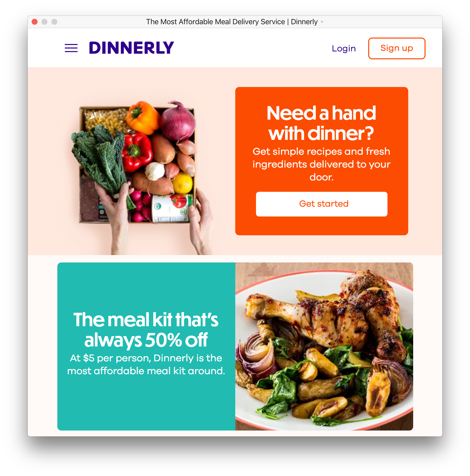Click the Sign up button
This screenshot has width=470, height=476.
point(397,48)
